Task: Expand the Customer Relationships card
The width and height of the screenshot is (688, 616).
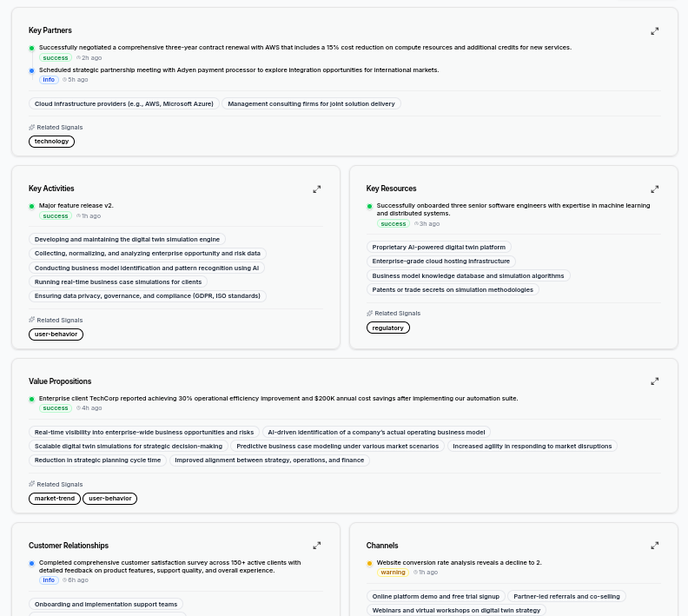Action: tap(316, 546)
